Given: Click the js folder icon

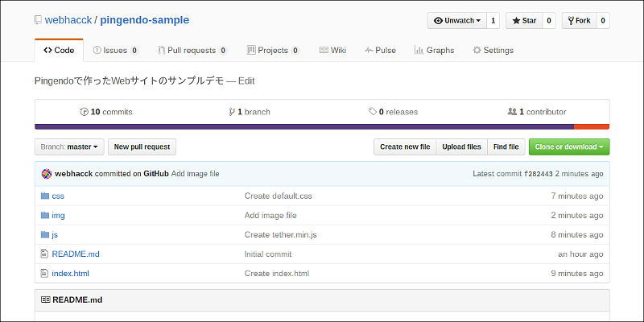Looking at the screenshot, I should coord(45,234).
